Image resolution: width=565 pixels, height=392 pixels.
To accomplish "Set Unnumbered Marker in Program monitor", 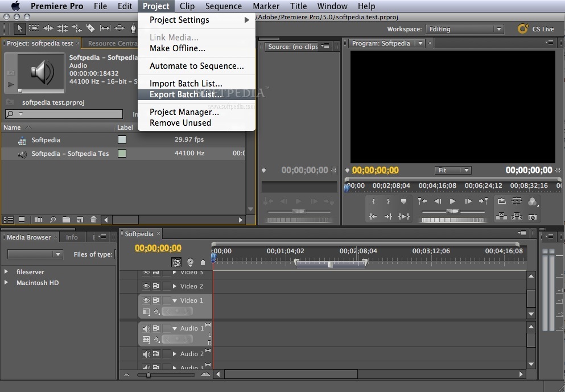I will tap(403, 201).
